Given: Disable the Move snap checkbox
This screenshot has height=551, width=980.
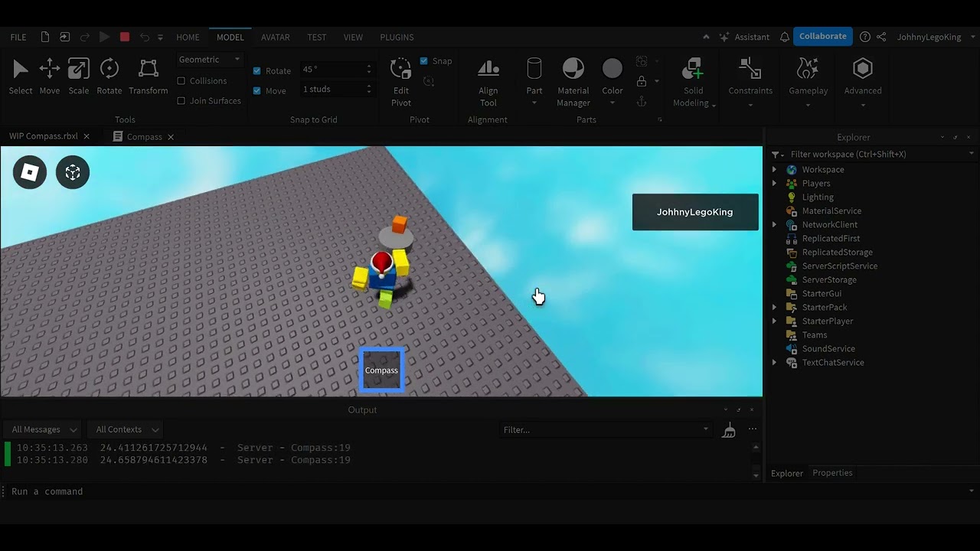Looking at the screenshot, I should pyautogui.click(x=257, y=90).
